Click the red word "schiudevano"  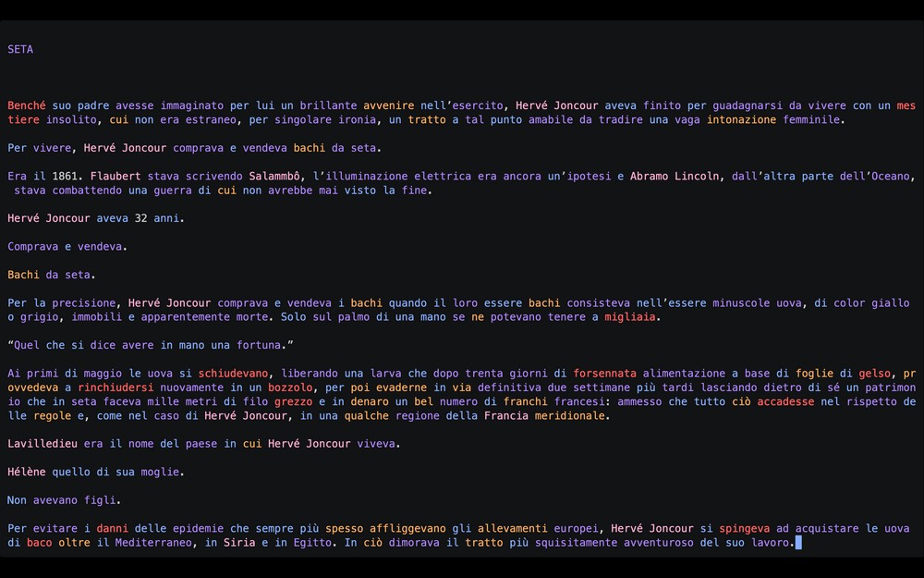click(233, 374)
